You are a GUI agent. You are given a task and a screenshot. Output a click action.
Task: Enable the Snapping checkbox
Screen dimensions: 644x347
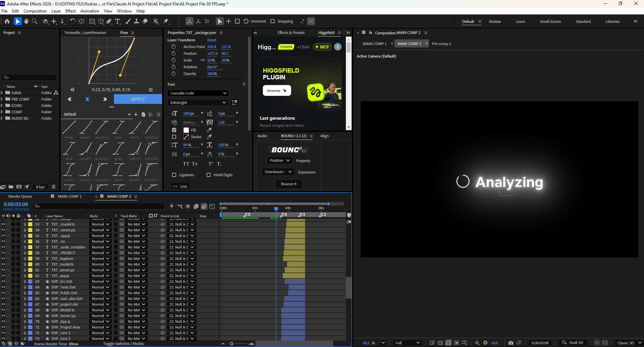(x=273, y=21)
